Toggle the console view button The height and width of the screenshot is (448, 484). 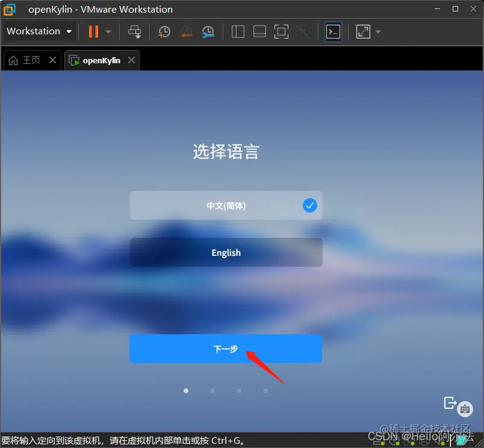[x=333, y=31]
